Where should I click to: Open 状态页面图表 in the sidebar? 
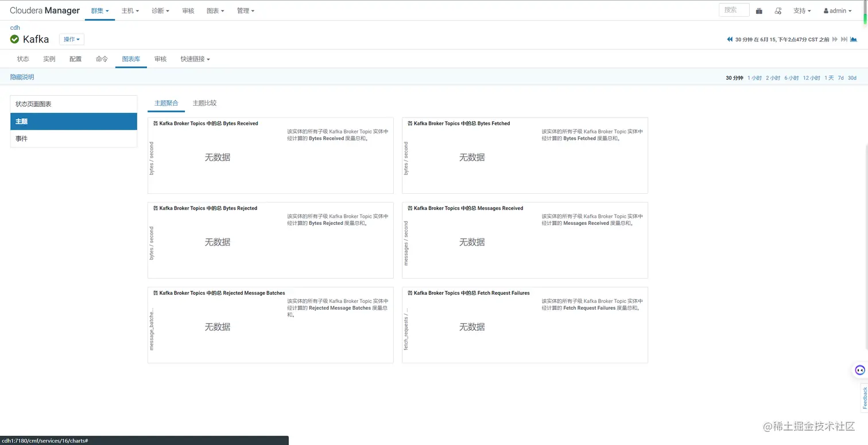[x=73, y=104]
